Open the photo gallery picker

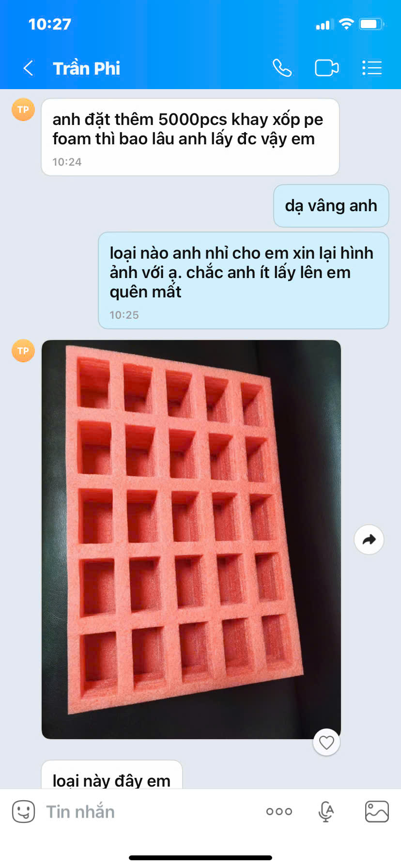point(377,811)
